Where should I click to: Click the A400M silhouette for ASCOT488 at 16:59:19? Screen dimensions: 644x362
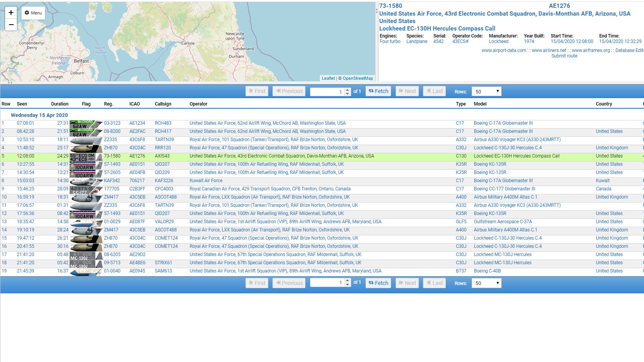(86, 198)
